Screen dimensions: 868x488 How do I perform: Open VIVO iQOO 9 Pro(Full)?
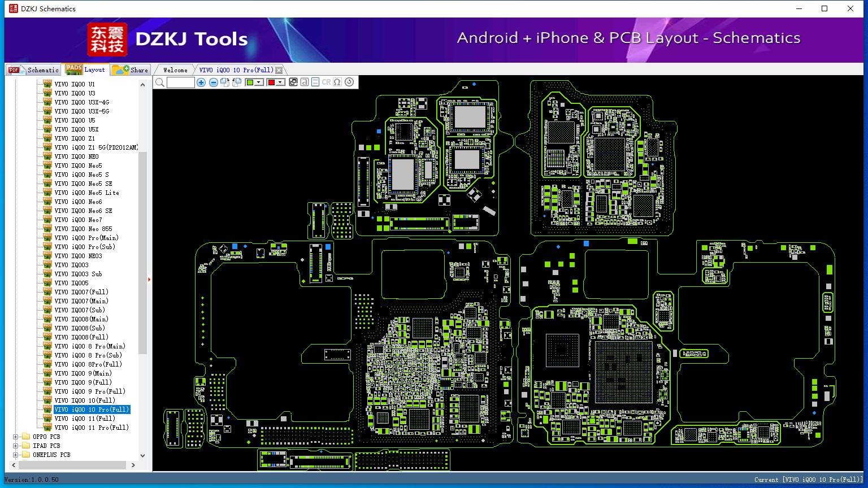pos(90,391)
